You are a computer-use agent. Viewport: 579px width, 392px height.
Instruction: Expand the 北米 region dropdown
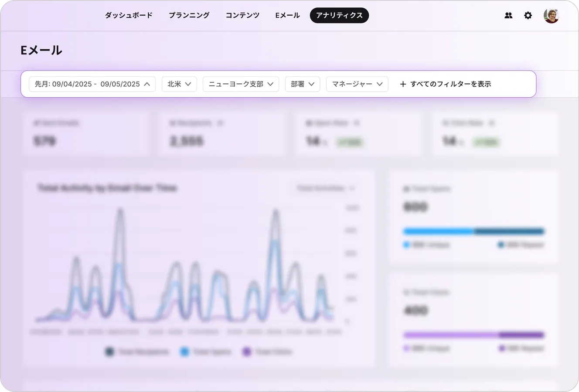pyautogui.click(x=179, y=84)
